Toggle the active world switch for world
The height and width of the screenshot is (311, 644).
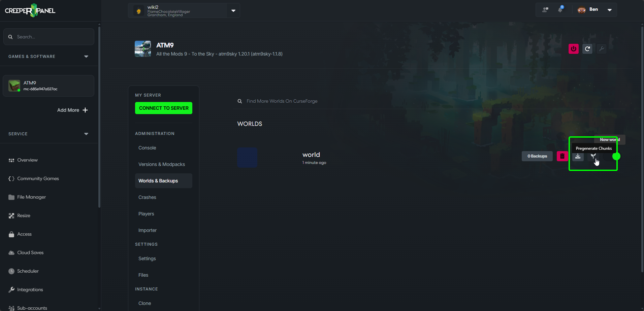pyautogui.click(x=617, y=156)
